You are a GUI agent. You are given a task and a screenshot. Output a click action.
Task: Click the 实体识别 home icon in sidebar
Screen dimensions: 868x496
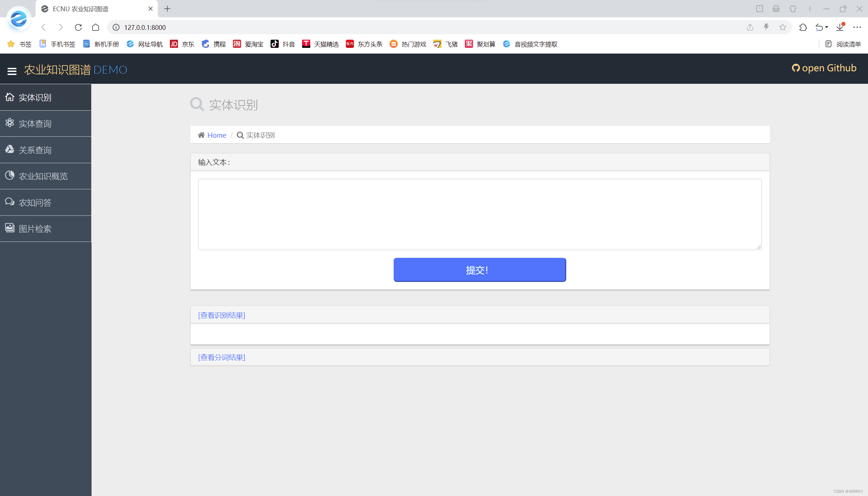[9, 97]
